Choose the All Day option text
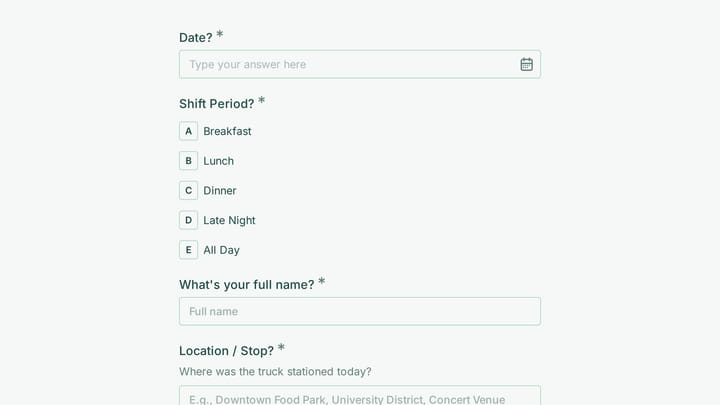 221,250
